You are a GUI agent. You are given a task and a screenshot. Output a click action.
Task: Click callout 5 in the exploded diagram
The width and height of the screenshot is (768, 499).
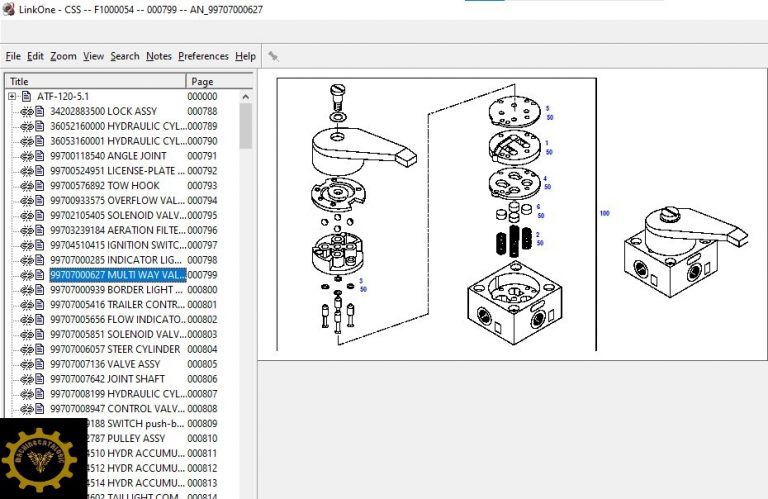548,108
